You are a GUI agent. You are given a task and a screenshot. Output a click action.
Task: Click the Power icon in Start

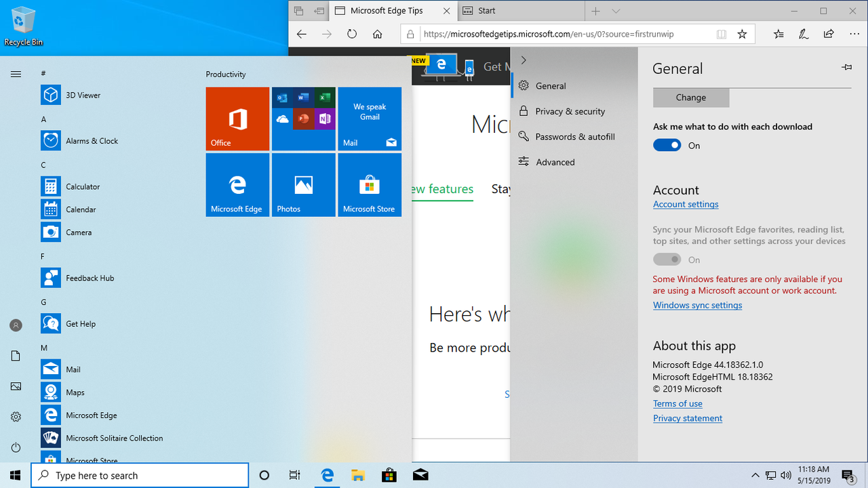coord(16,447)
